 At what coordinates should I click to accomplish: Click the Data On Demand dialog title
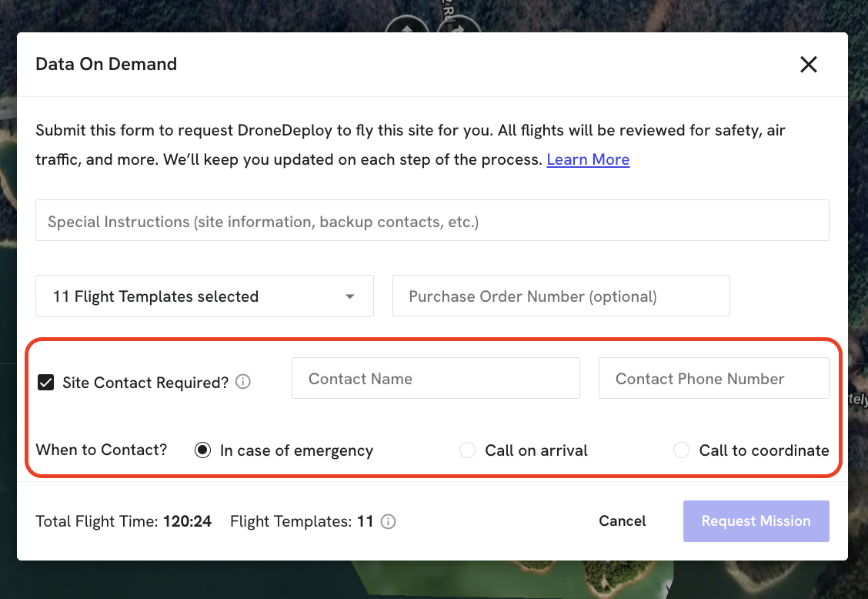pyautogui.click(x=106, y=64)
